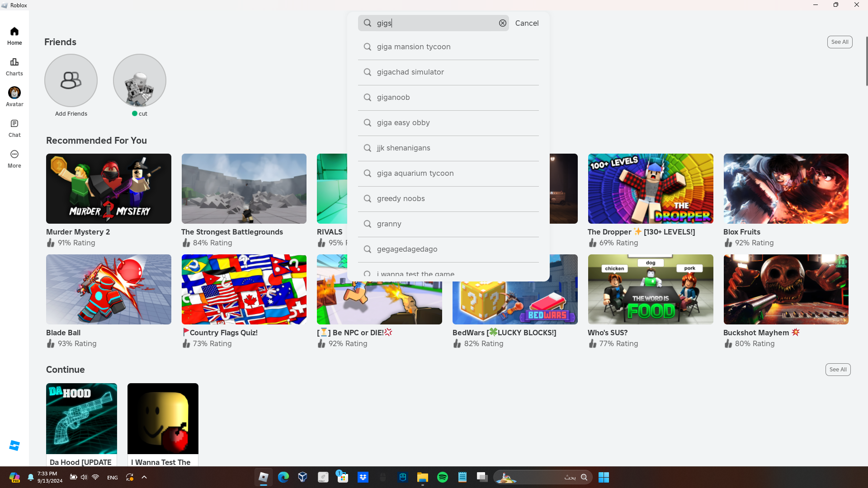The height and width of the screenshot is (488, 868).
Task: Open the volume tray icon
Action: coord(84,477)
